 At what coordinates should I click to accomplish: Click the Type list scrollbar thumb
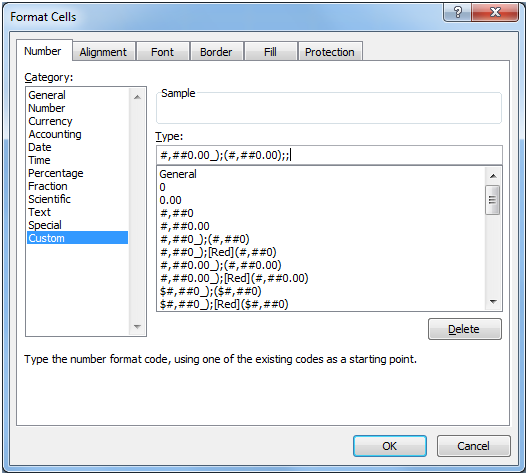pos(493,200)
